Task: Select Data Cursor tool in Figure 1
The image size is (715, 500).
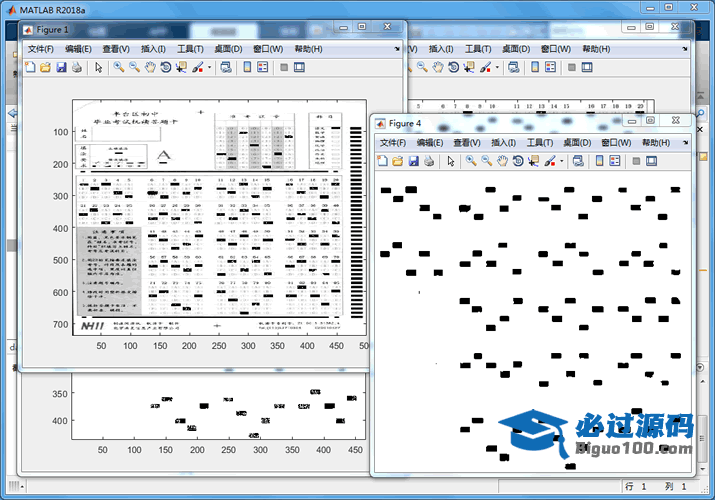Action: click(x=181, y=67)
